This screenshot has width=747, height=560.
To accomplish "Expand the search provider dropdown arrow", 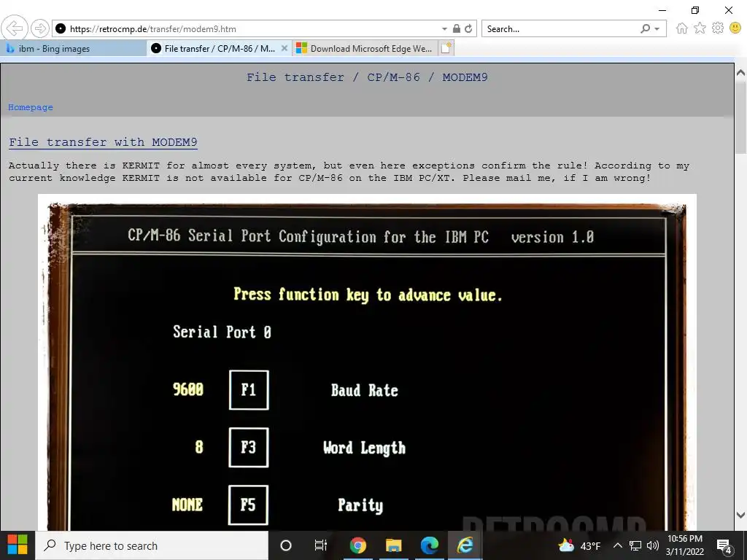I will [657, 29].
